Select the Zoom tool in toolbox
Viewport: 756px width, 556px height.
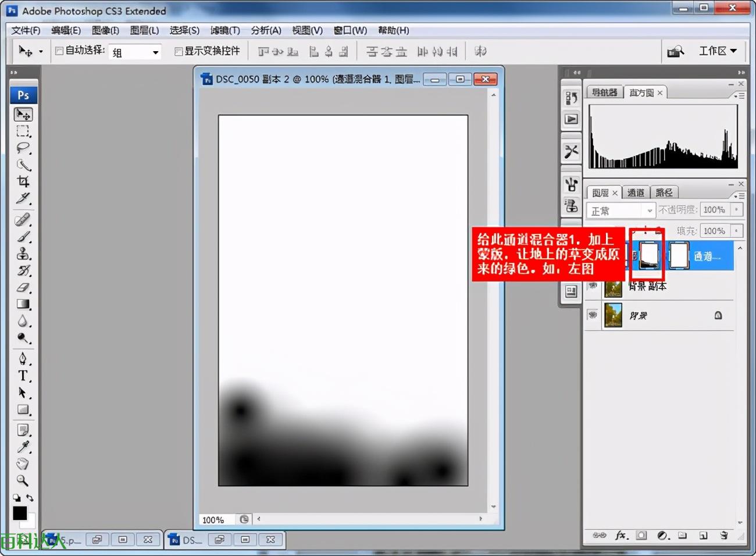click(x=23, y=480)
